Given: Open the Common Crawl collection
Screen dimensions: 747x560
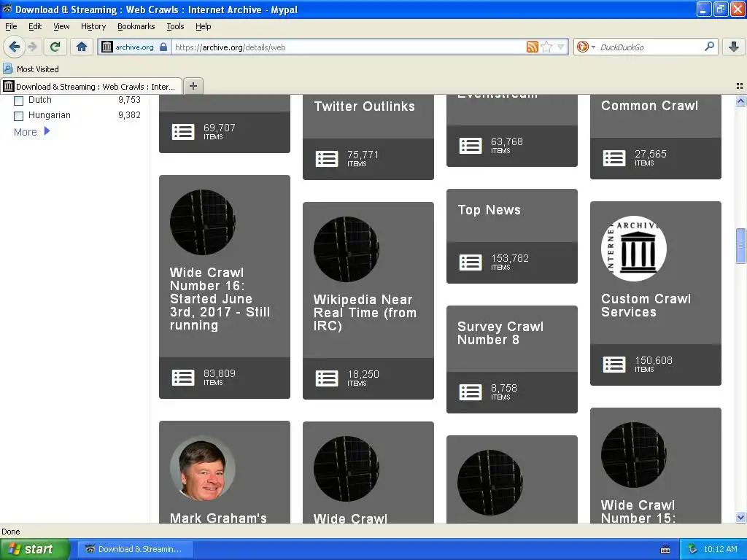Looking at the screenshot, I should pos(649,106).
